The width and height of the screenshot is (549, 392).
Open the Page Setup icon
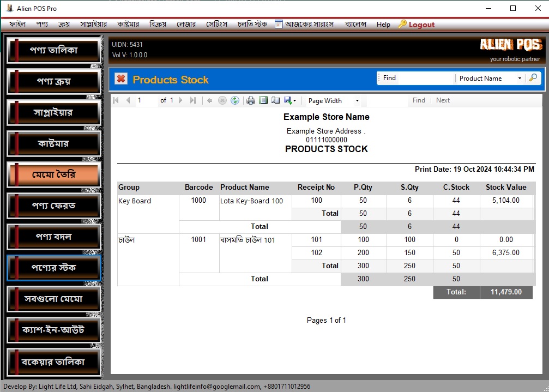(x=276, y=100)
